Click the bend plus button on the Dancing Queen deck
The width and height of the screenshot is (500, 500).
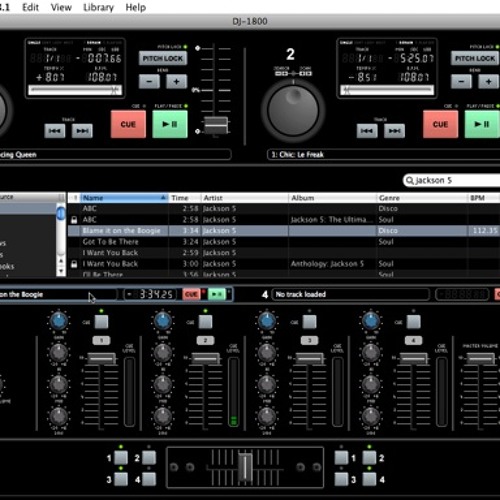(176, 81)
